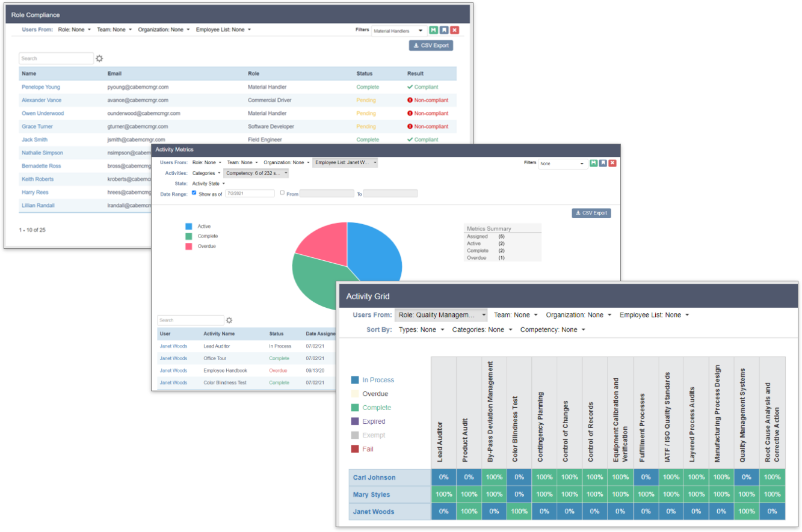Save the Material Handlers filter with green save icon
Screen dimensions: 802x532
point(434,30)
